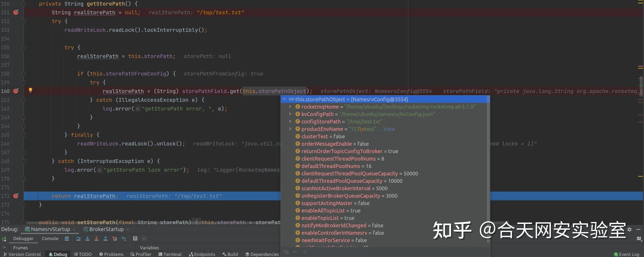Expand the kvConfigPath field

tap(290, 114)
